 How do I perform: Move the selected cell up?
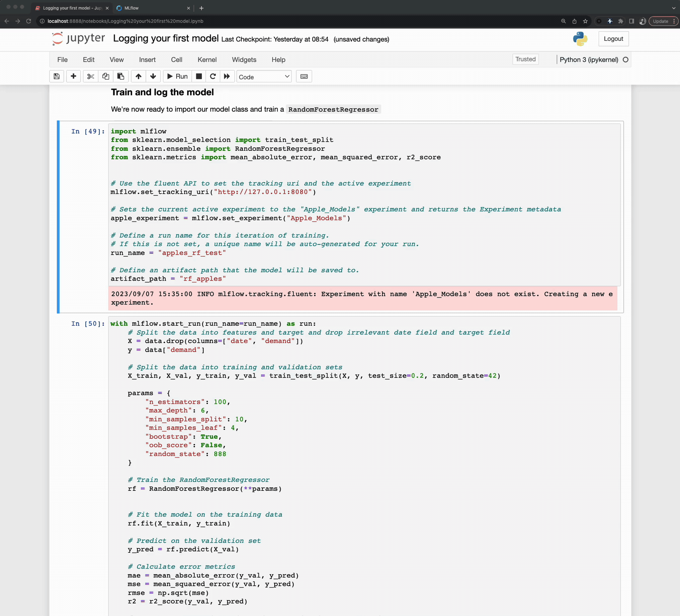(138, 76)
